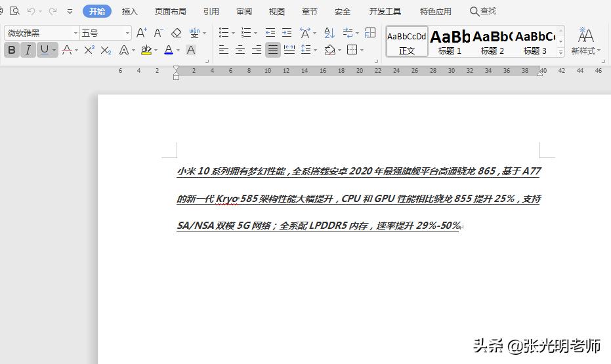Viewport: 611px width, 364px height.
Task: Toggle underline formatting
Action: pyautogui.click(x=45, y=49)
